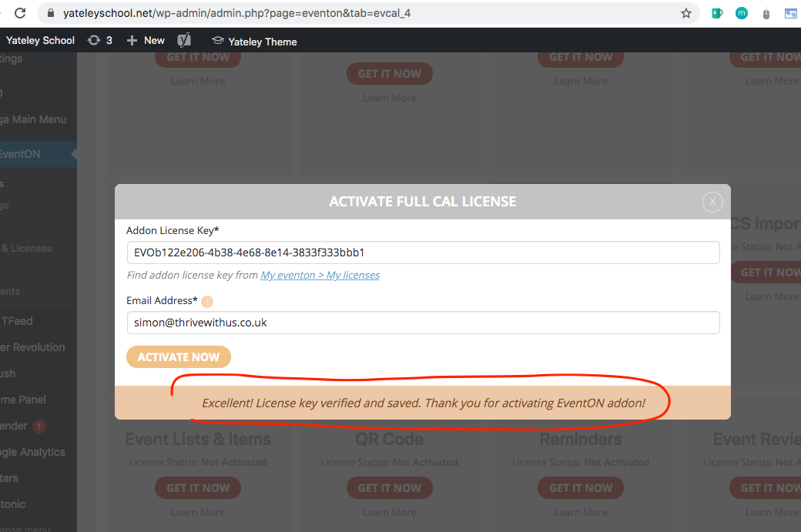Click the Activate Now button

point(179,357)
